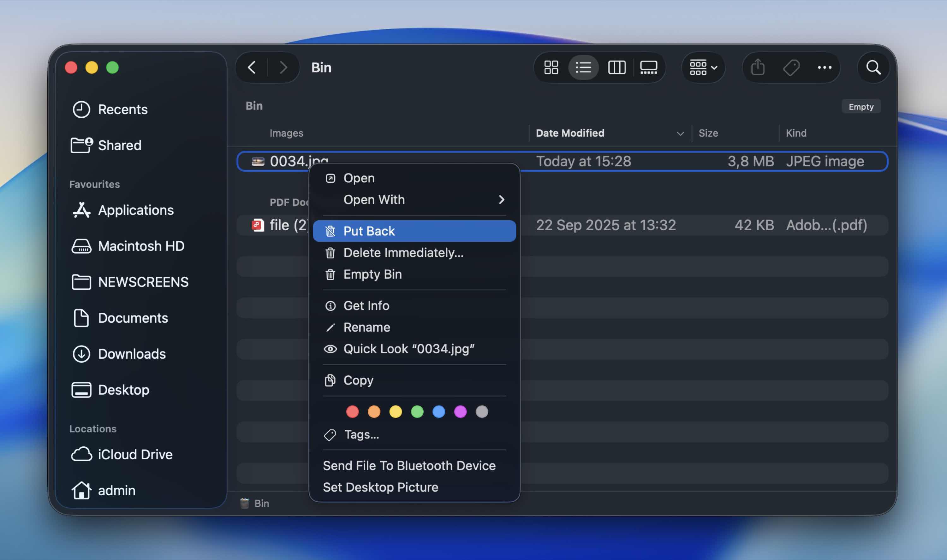Choose Set Desktop Picture
Image resolution: width=947 pixels, height=560 pixels.
click(380, 487)
